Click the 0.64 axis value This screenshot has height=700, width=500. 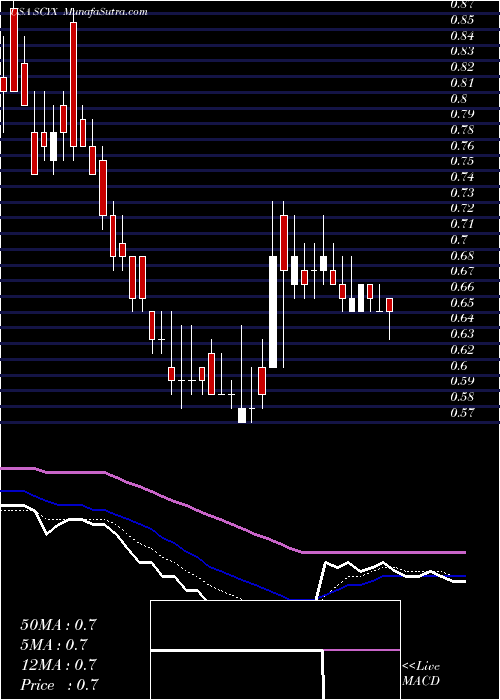[461, 319]
